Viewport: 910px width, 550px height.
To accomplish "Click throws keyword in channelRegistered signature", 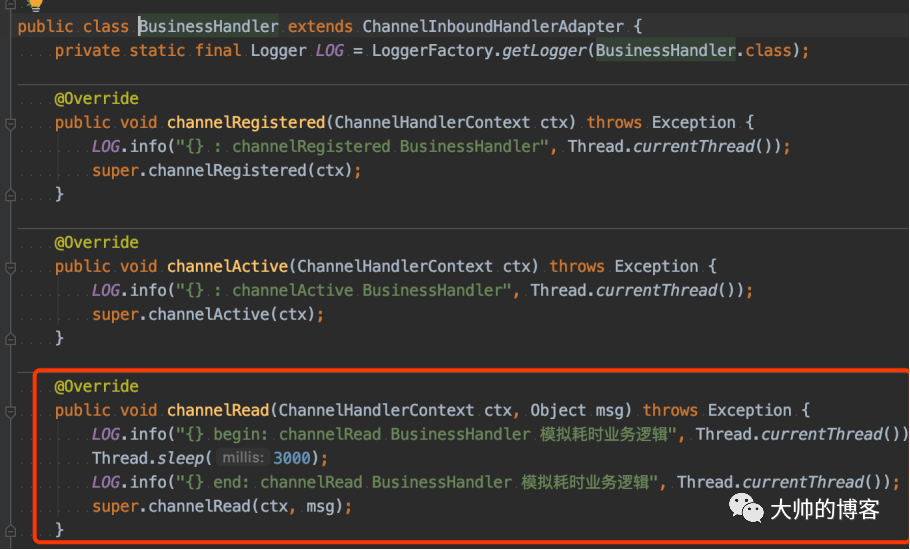I will click(614, 122).
